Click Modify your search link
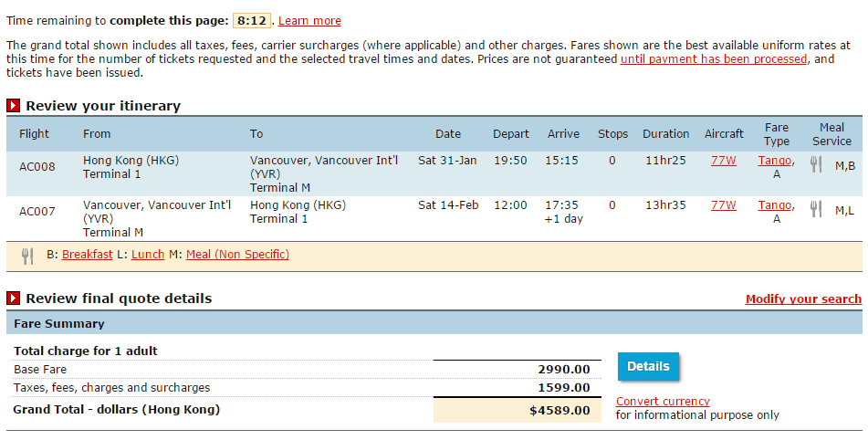Viewport: 868px width, 440px height. coord(803,299)
